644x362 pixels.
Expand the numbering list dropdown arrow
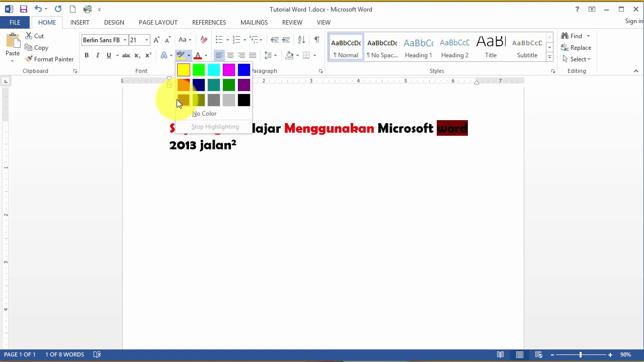click(x=245, y=40)
